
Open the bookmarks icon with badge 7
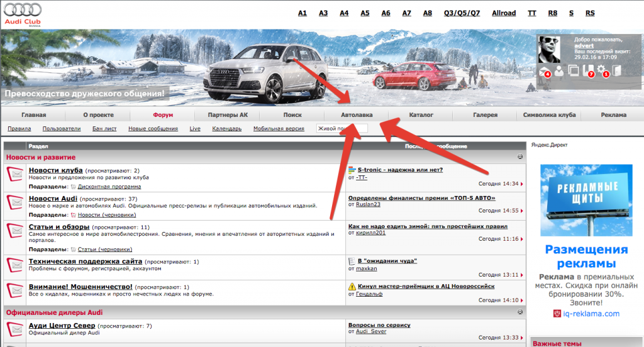pos(589,70)
